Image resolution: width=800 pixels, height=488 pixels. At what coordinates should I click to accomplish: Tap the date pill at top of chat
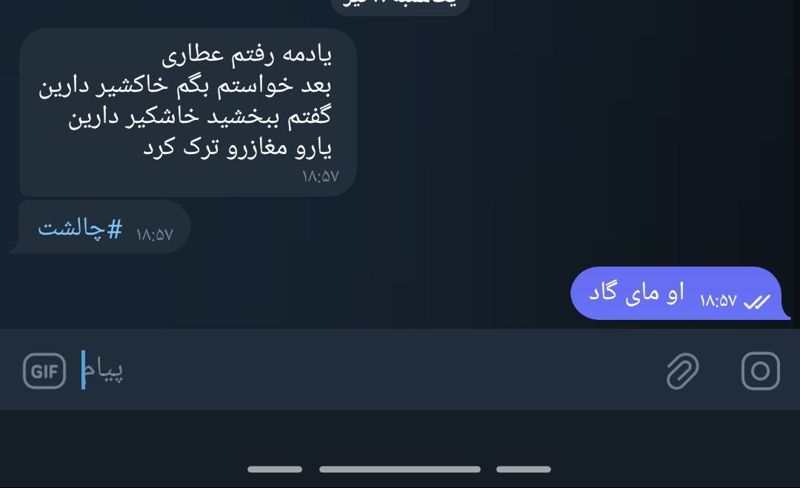tap(400, 4)
